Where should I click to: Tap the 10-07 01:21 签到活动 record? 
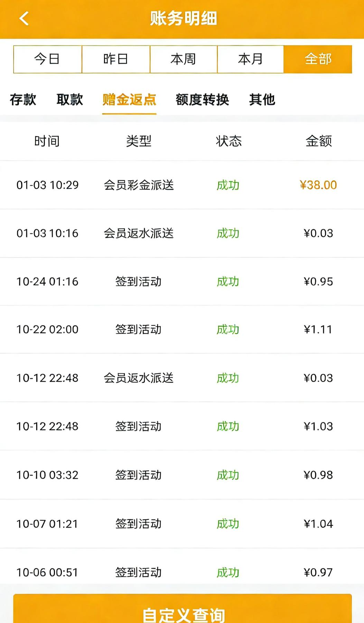click(x=182, y=524)
